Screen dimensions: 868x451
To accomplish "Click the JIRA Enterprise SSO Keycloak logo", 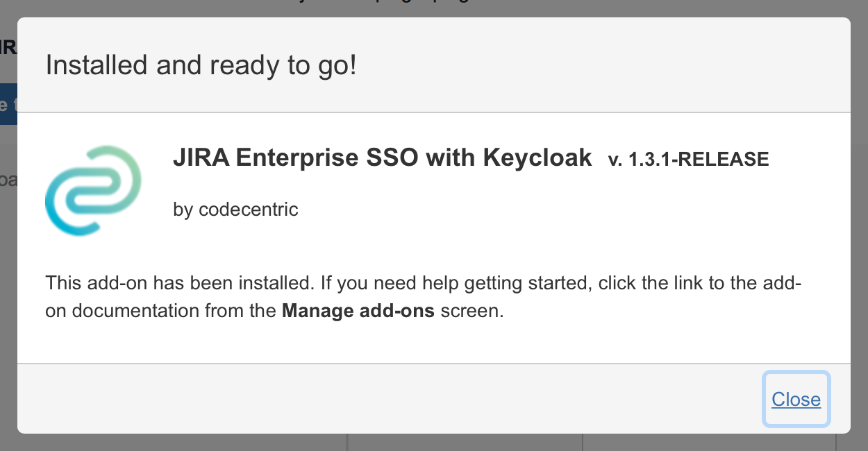I will (x=92, y=189).
